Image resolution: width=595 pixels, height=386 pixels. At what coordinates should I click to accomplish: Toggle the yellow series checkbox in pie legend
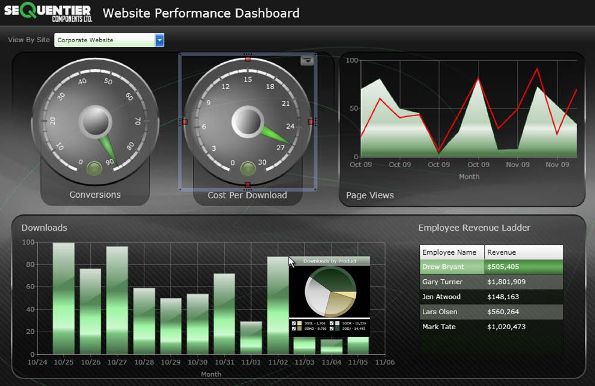(x=294, y=323)
